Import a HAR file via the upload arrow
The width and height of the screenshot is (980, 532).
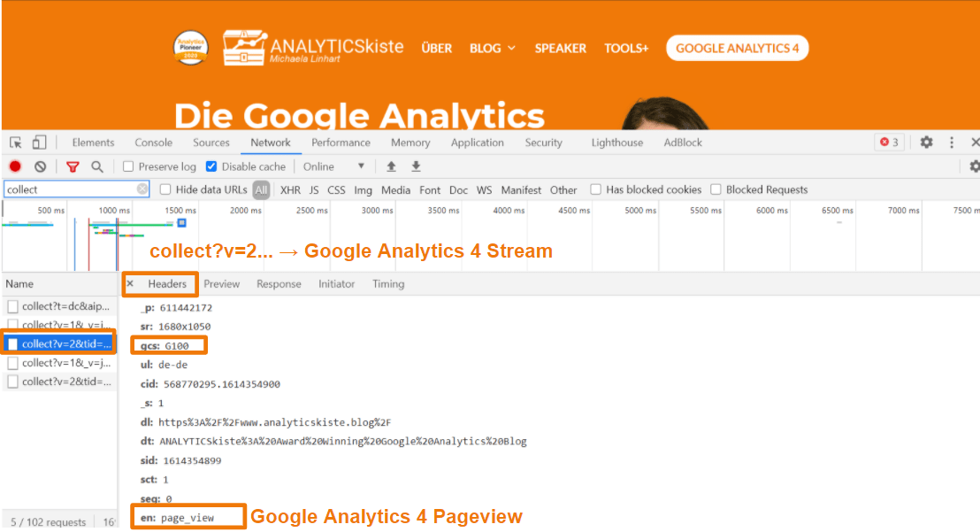click(391, 166)
